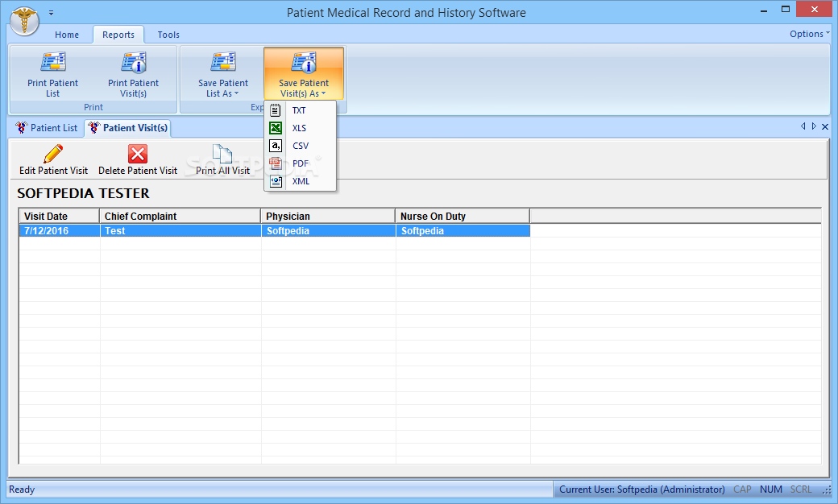Open the Tools ribbon tab
838x504 pixels.
[168, 35]
